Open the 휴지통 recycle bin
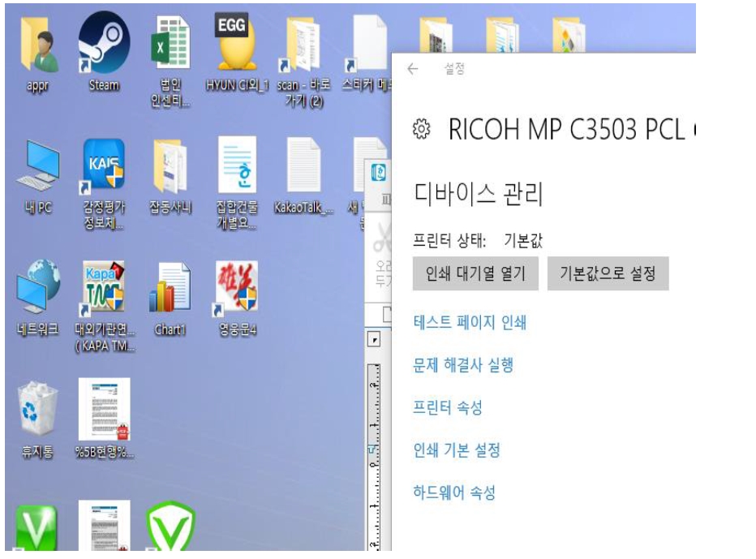Screen dimensions: 756x559 tap(37, 408)
